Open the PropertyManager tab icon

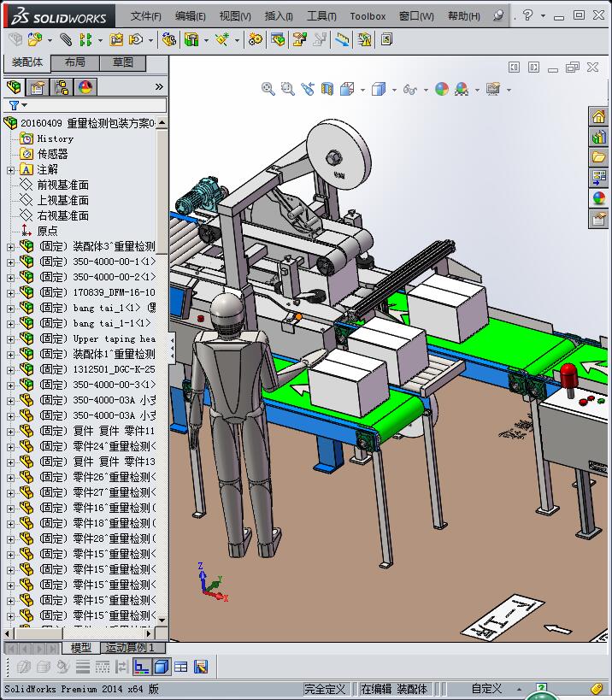coord(38,86)
